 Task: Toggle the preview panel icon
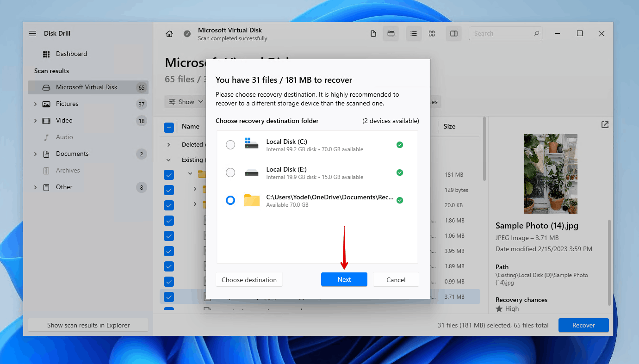point(453,34)
